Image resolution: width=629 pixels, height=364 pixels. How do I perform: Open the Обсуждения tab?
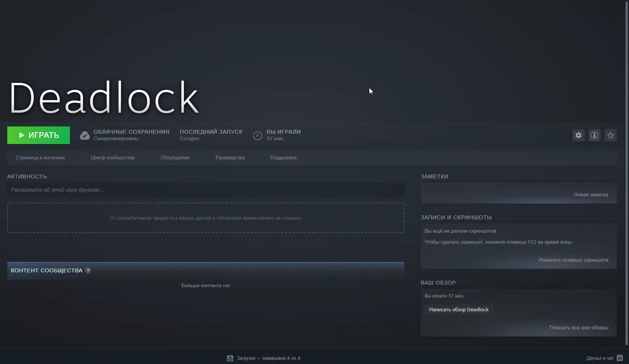coord(175,157)
